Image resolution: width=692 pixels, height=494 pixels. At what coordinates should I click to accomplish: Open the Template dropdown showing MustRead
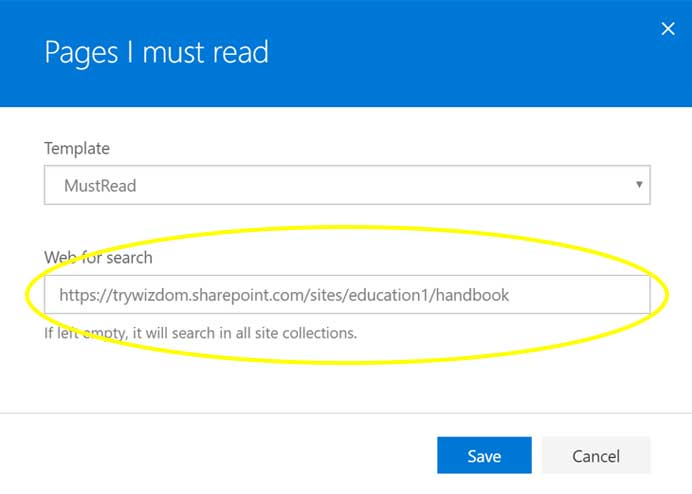[x=347, y=185]
